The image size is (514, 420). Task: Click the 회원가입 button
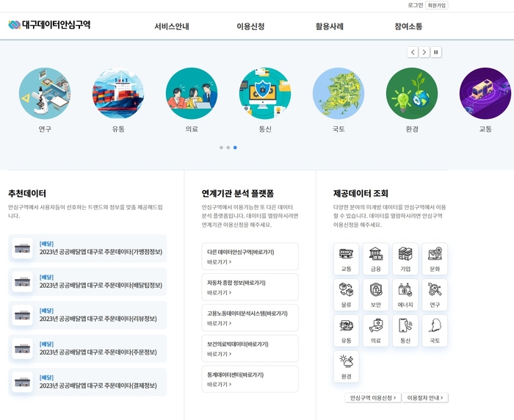(x=437, y=5)
